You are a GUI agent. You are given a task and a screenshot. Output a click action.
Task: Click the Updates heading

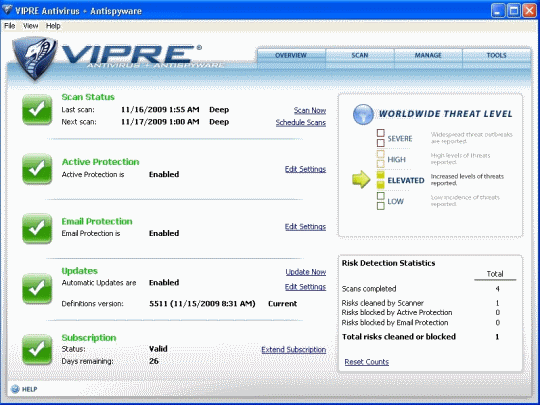point(80,271)
